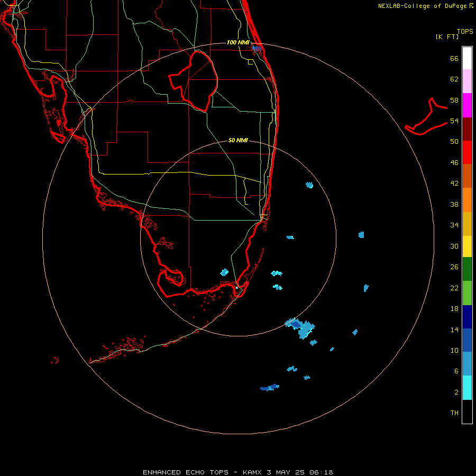Click the legend value 2
This screenshot has width=476, height=476.
coord(456,392)
